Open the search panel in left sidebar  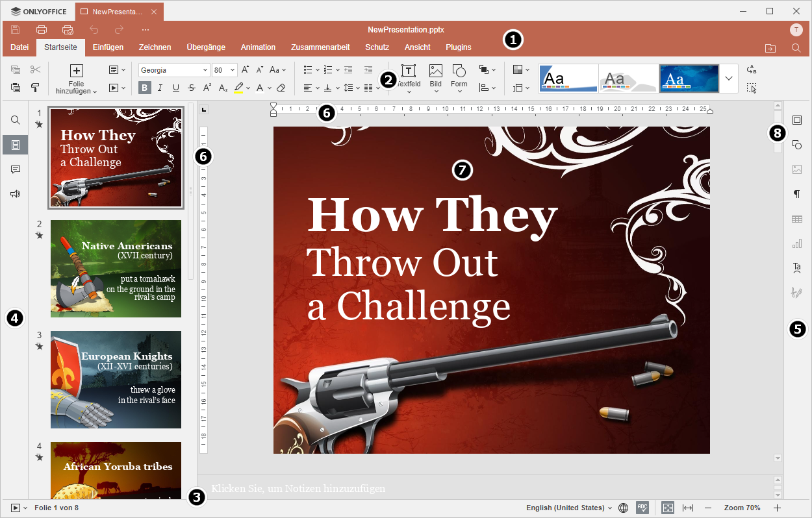16,120
